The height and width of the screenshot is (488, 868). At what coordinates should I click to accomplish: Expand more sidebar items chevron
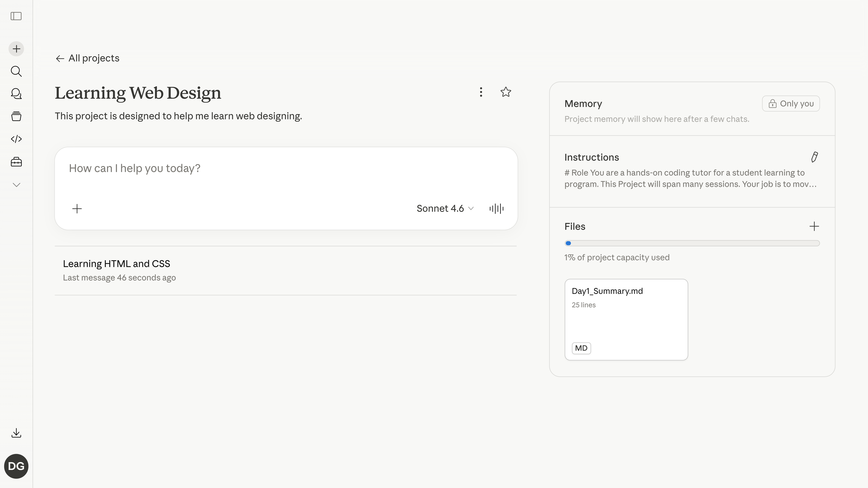[16, 185]
